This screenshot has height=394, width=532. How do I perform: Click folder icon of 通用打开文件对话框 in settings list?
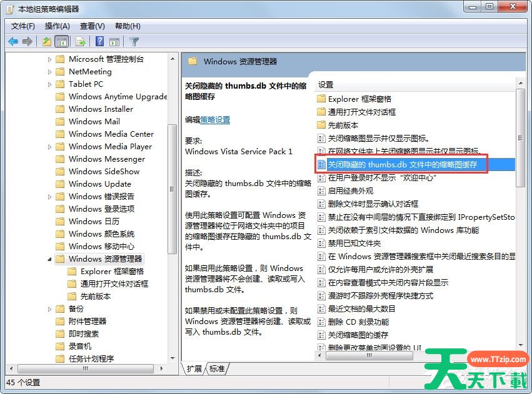(321, 112)
